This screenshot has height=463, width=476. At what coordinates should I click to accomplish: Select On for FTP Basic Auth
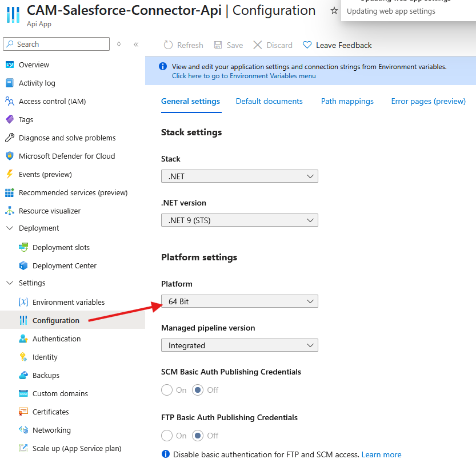(167, 436)
